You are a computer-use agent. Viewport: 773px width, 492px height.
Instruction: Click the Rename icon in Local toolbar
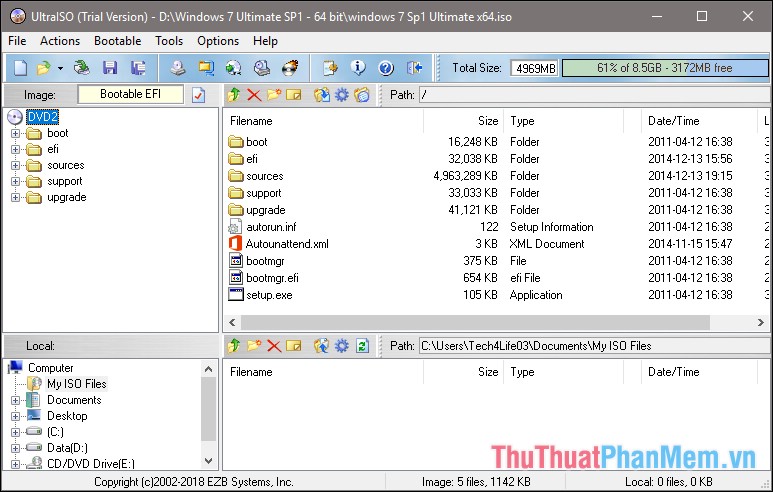pos(294,346)
